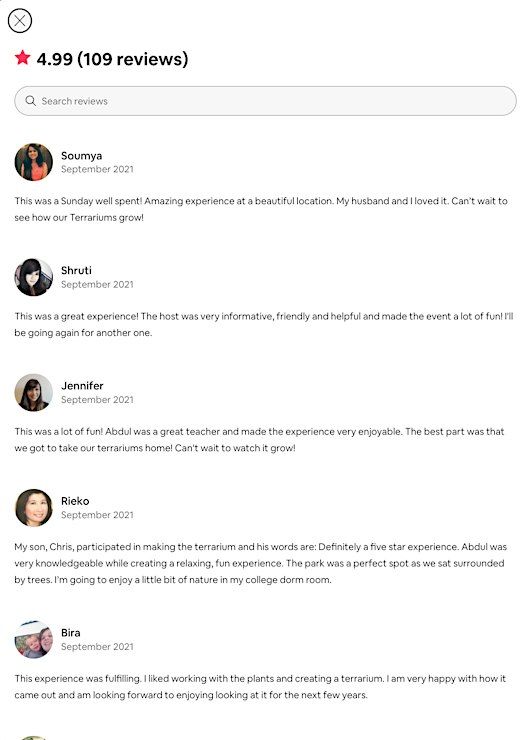Close the reviews dialog with the X
This screenshot has width=529, height=740.
click(x=20, y=21)
